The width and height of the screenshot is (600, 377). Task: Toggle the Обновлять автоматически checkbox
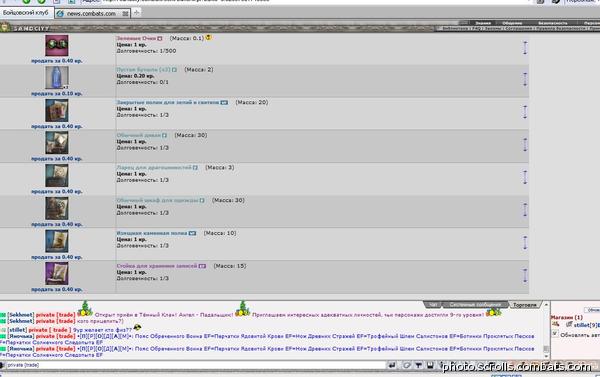[555, 334]
